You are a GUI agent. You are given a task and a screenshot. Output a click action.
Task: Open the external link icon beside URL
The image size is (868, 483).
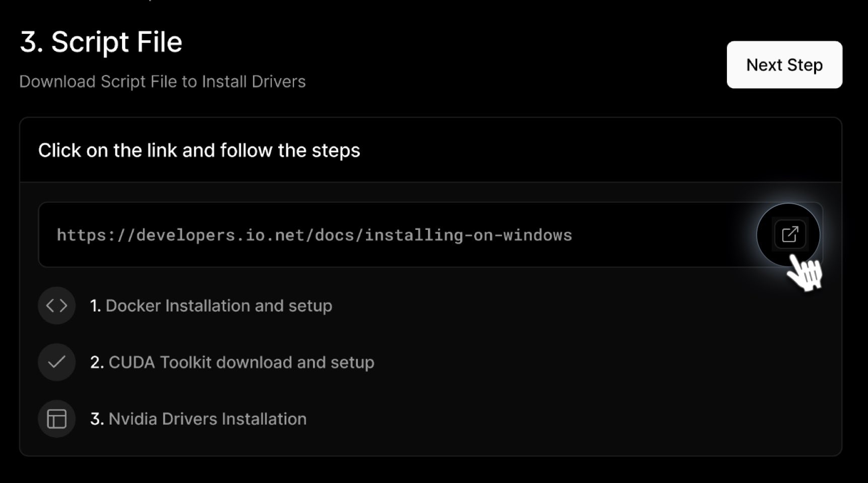[789, 234]
